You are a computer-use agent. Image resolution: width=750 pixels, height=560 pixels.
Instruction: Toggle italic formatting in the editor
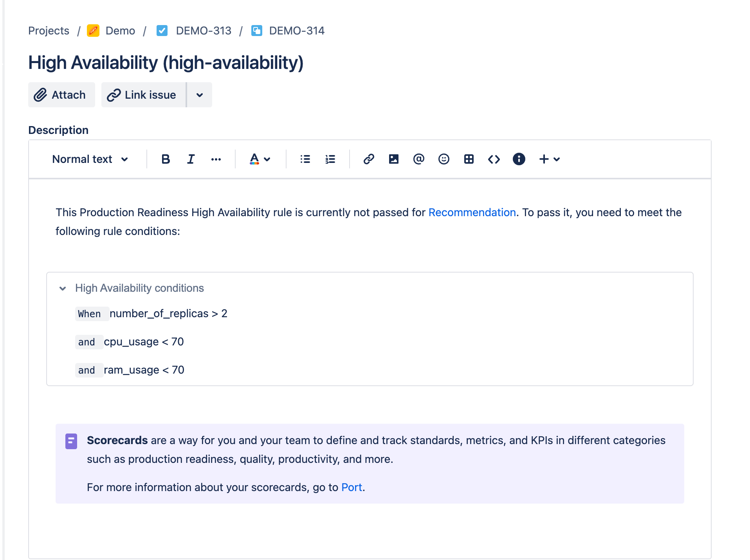tap(191, 159)
